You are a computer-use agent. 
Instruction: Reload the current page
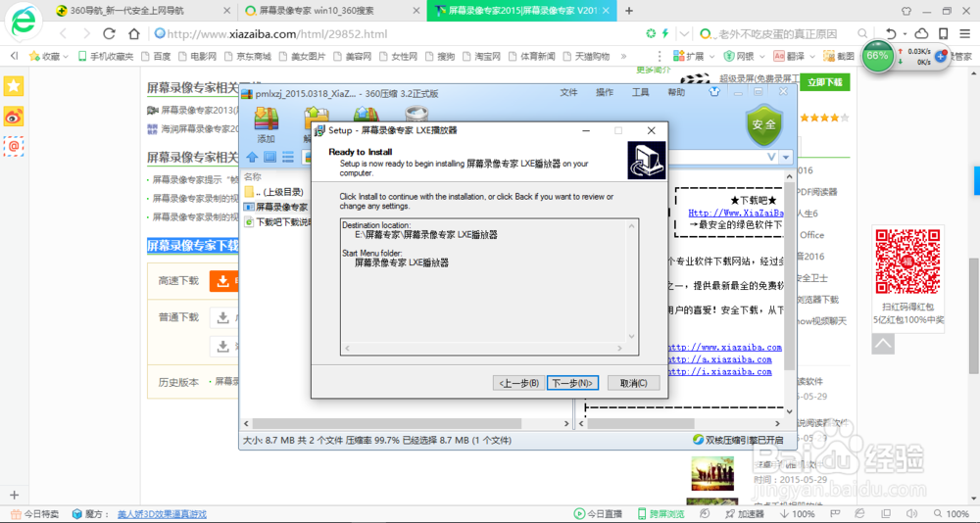[x=110, y=33]
